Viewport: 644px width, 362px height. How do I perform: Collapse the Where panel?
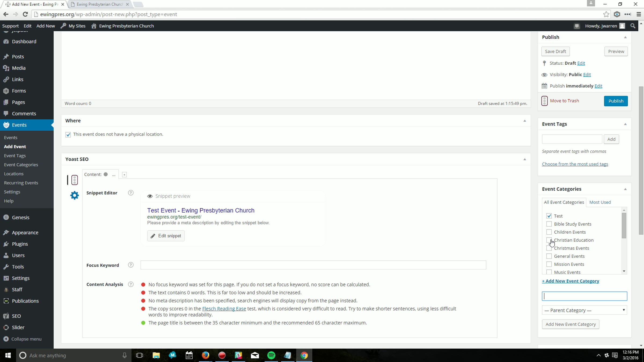pos(525,121)
